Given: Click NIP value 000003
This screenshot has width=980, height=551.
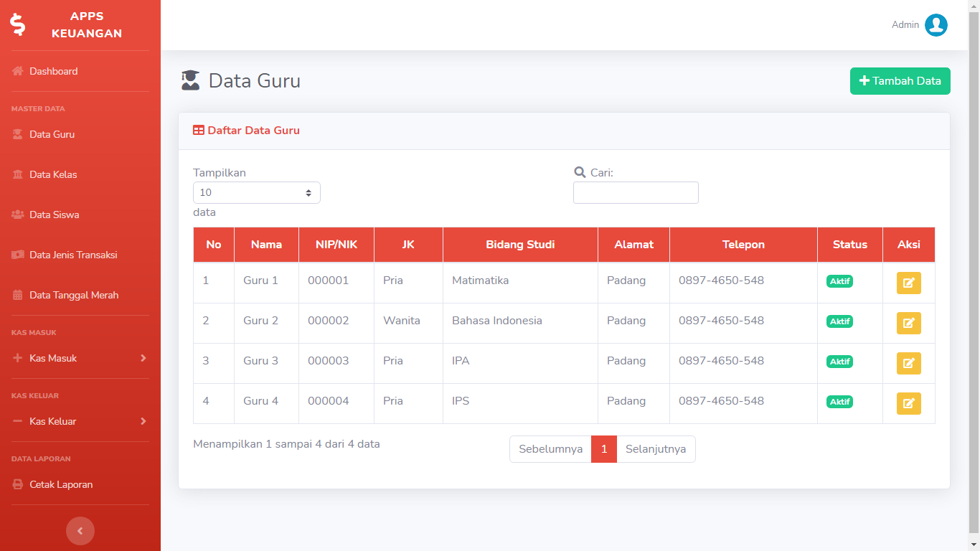Looking at the screenshot, I should click(329, 361).
